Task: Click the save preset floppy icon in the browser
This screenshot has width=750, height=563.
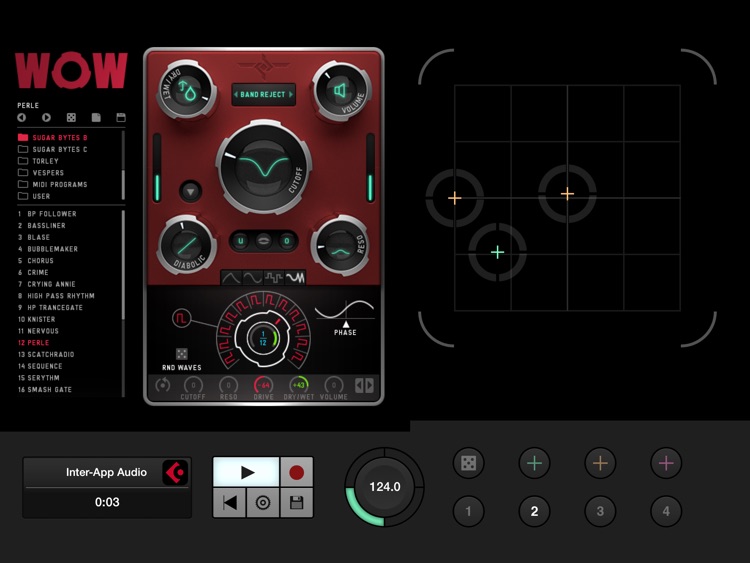Action: point(121,117)
